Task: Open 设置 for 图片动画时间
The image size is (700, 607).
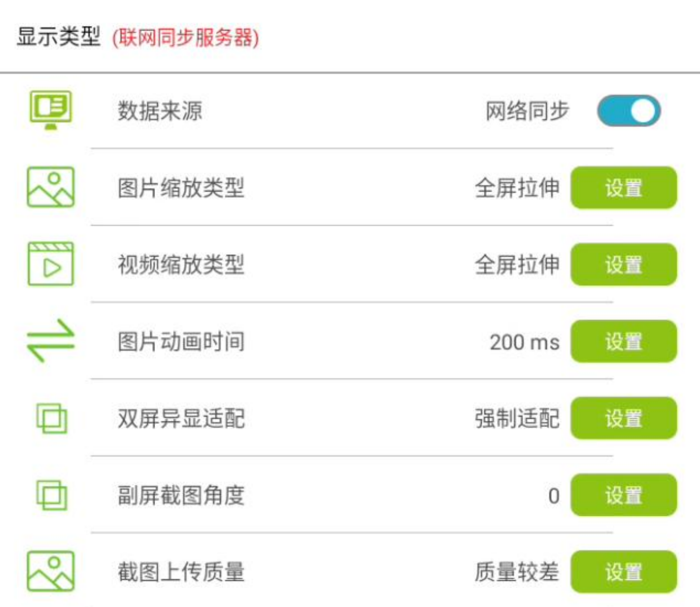Action: coord(623,341)
